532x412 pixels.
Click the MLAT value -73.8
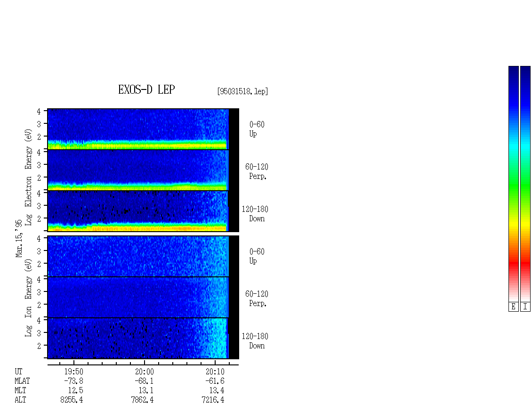(x=73, y=381)
